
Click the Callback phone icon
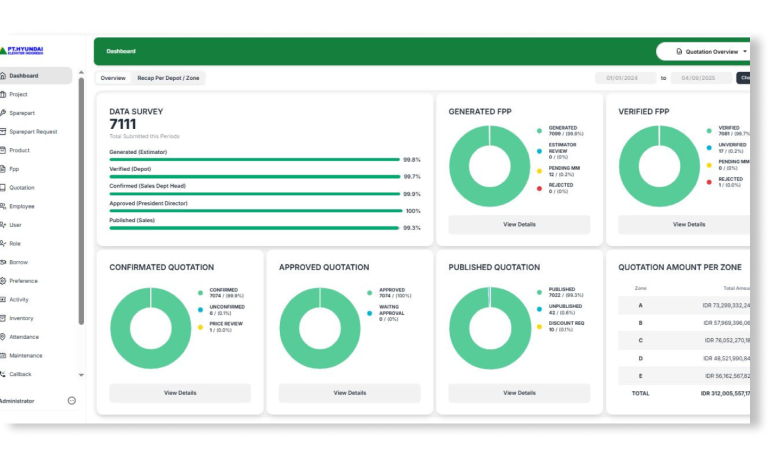pos(4,374)
